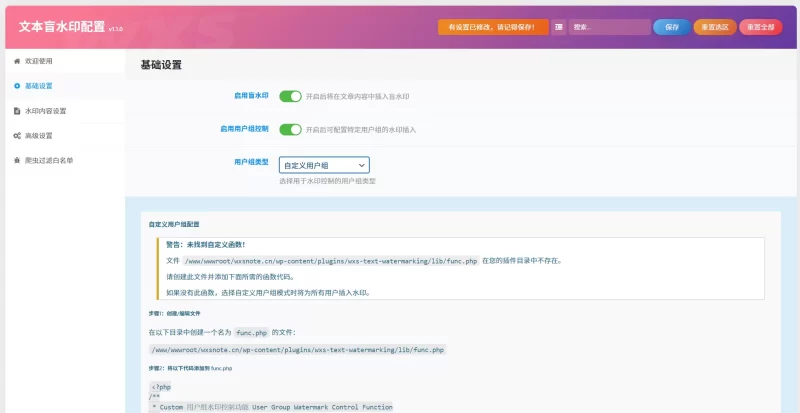The image size is (800, 413).
Task: Open the 爬虫过滤白名单 section
Action: [x=65, y=160]
